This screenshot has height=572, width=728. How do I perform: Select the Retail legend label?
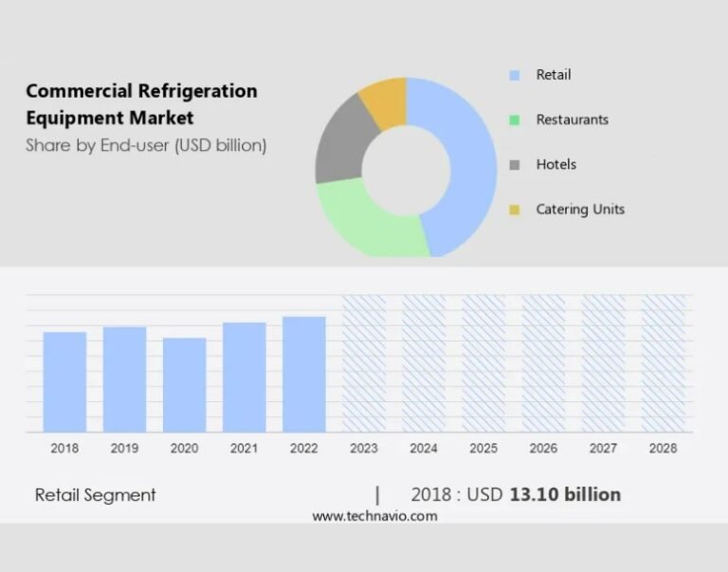tap(554, 75)
